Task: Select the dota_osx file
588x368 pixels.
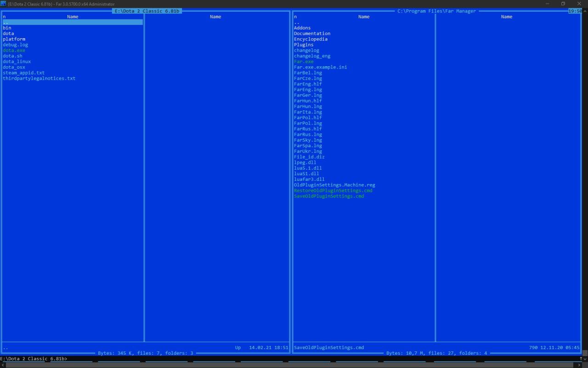Action: click(x=14, y=67)
